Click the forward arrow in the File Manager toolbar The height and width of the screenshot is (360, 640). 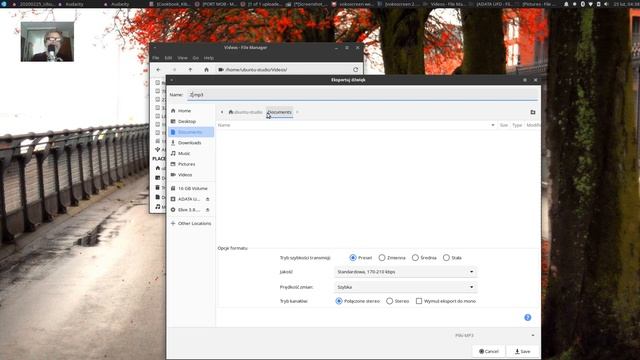click(x=174, y=69)
